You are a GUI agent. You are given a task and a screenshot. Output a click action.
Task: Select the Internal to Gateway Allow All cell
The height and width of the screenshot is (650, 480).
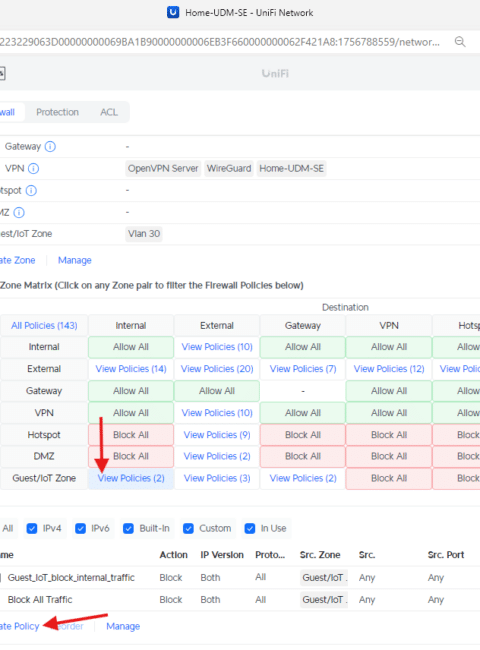pyautogui.click(x=303, y=347)
